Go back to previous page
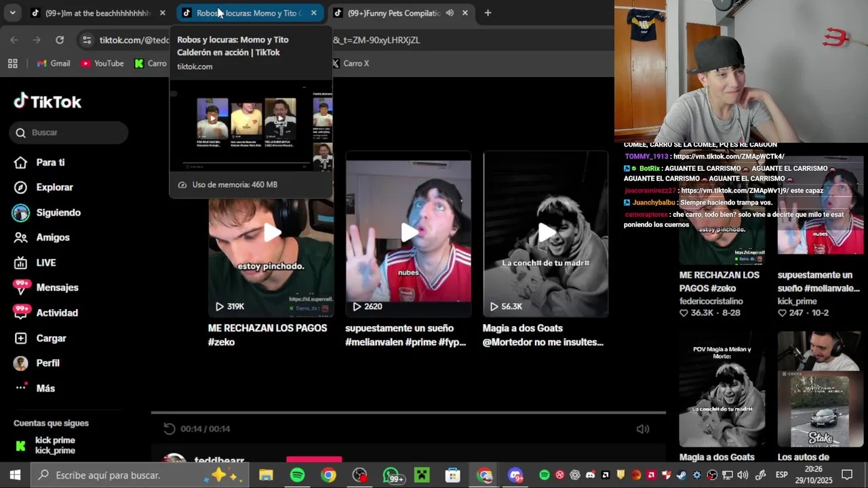 click(x=14, y=40)
